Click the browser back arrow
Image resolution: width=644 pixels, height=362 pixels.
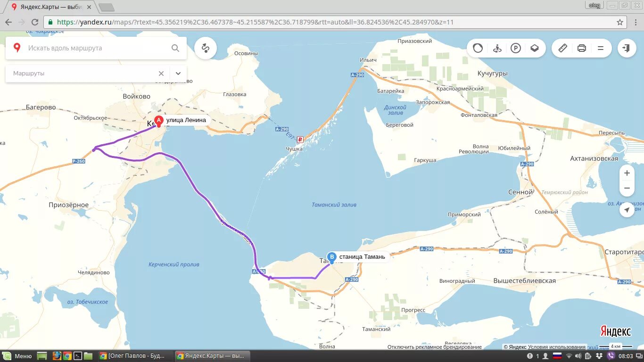pyautogui.click(x=8, y=22)
